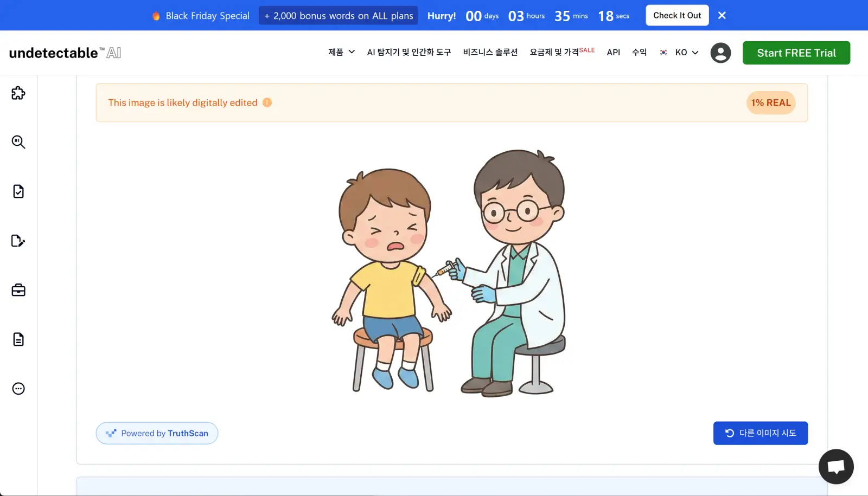Screen dimensions: 868x496
Task: Open the live chat bubble widget
Action: 835,466
